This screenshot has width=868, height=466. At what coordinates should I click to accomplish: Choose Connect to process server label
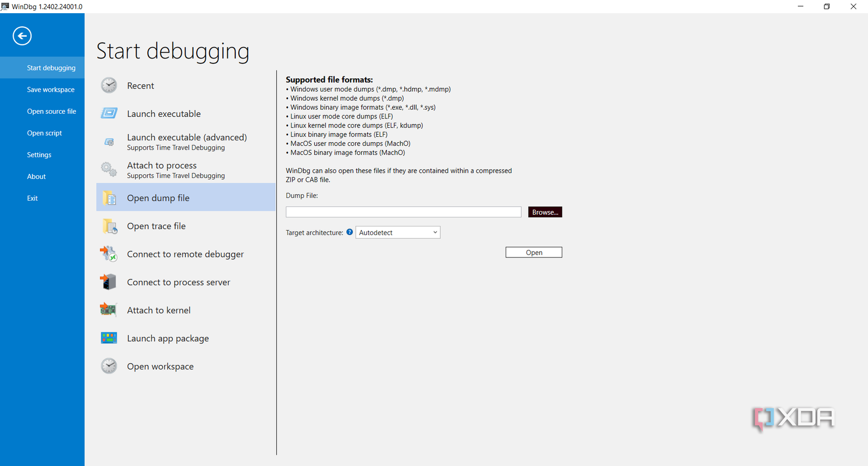[x=178, y=282]
